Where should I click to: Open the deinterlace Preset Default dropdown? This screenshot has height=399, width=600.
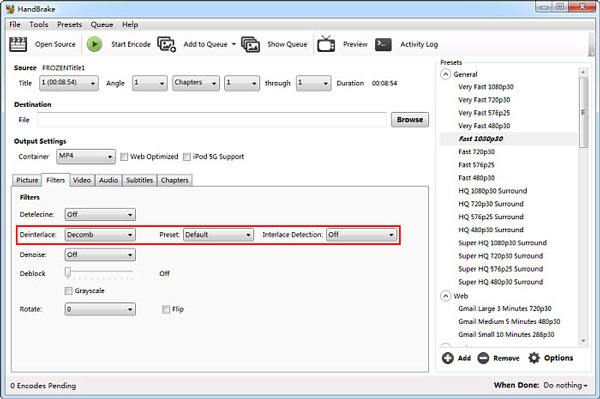(x=218, y=235)
